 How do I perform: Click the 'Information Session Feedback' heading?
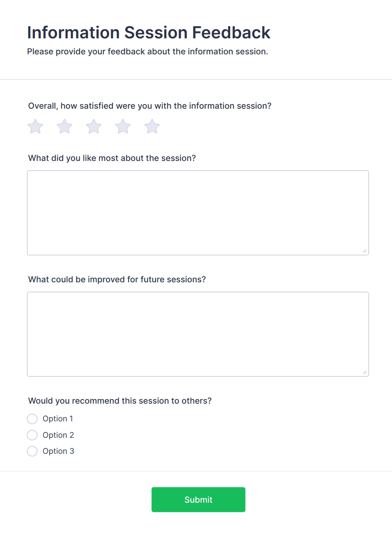click(x=149, y=32)
